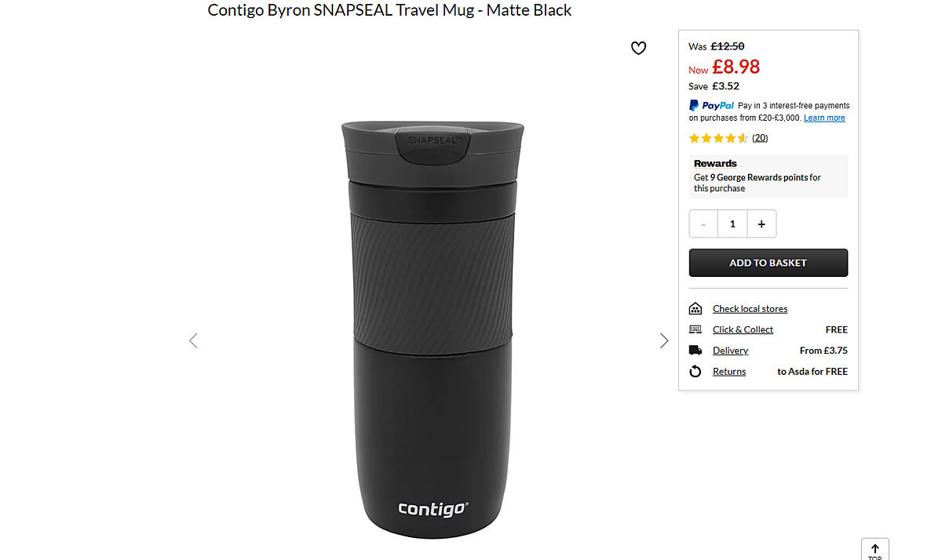Viewport: 942px width, 560px height.
Task: Click the Click & Collect icon
Action: [x=695, y=329]
